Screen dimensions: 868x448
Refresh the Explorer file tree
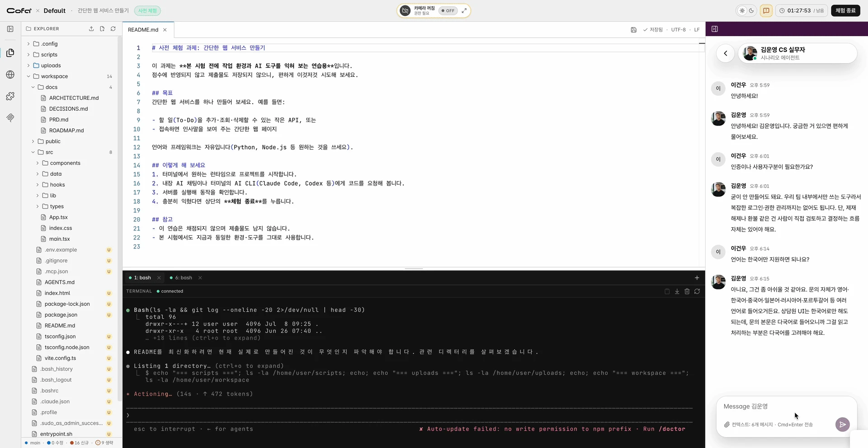113,29
